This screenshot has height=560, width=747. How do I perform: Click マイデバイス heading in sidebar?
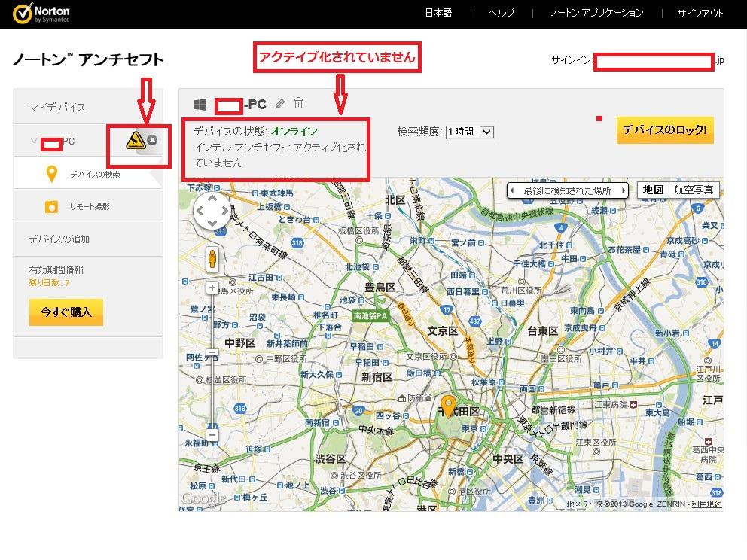[x=57, y=107]
